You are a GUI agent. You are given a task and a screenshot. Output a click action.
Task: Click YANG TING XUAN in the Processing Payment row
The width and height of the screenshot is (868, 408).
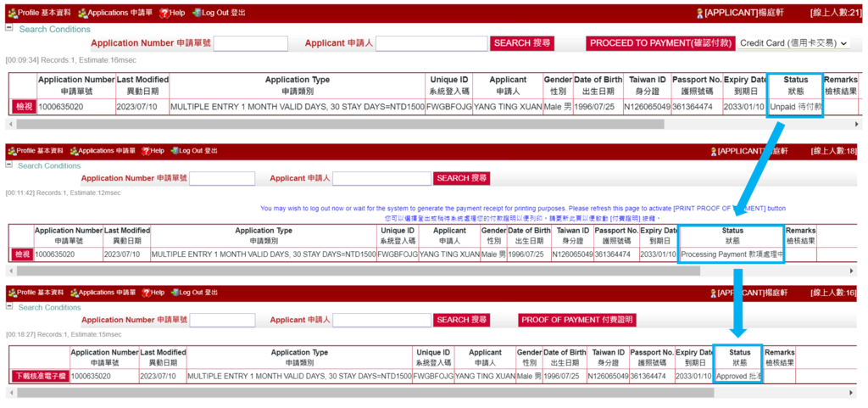click(x=449, y=254)
